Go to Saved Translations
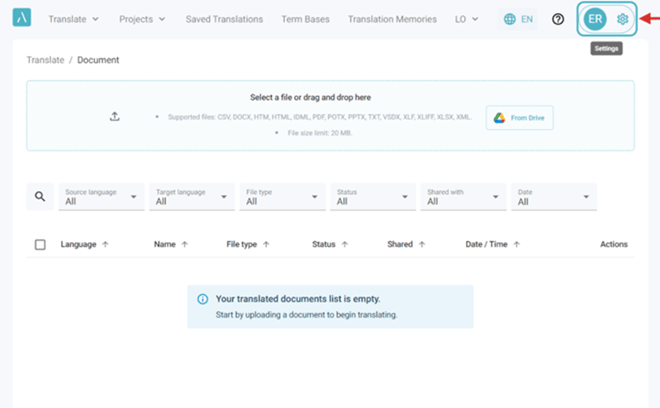This screenshot has width=660, height=408. click(224, 19)
